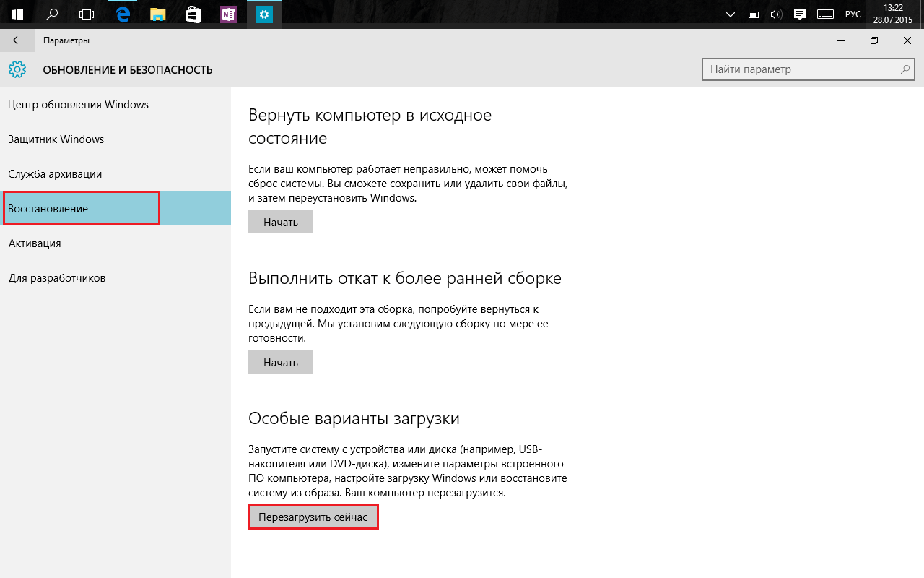Go back with the arrow button
The image size is (924, 578).
pyautogui.click(x=17, y=40)
